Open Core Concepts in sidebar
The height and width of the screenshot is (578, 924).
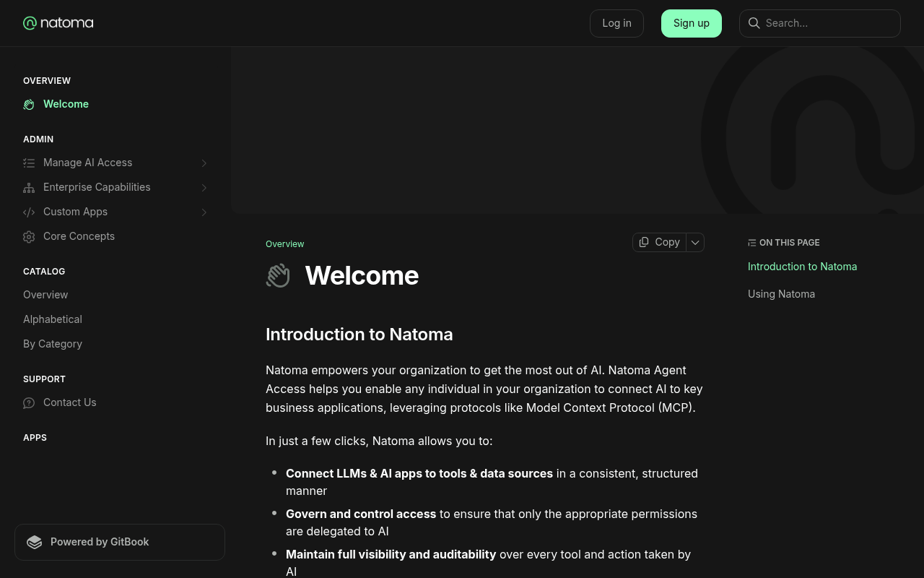[115, 236]
